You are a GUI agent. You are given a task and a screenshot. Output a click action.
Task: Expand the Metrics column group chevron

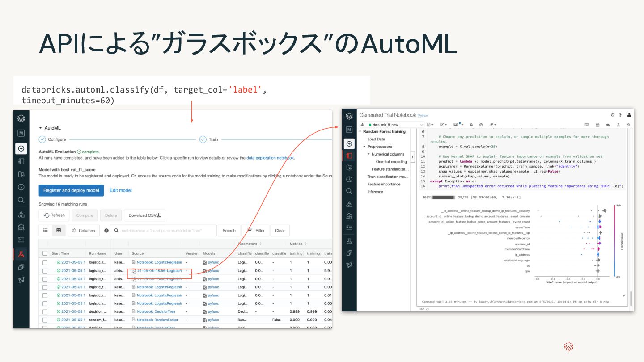coord(306,244)
